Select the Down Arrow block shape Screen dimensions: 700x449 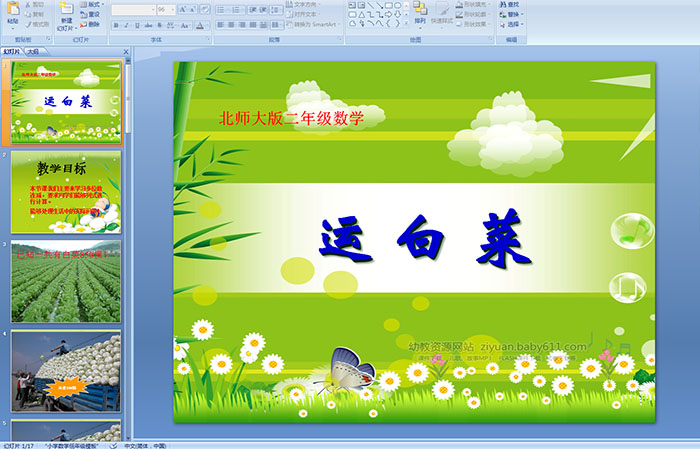point(398,14)
